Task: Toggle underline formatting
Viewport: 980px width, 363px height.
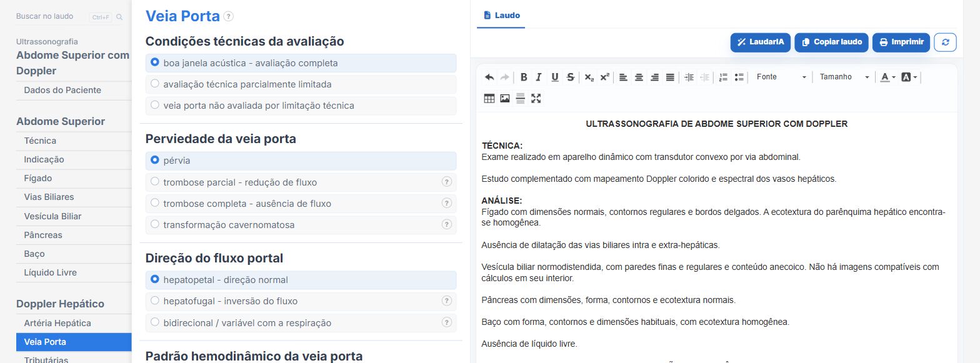Action: pyautogui.click(x=554, y=77)
